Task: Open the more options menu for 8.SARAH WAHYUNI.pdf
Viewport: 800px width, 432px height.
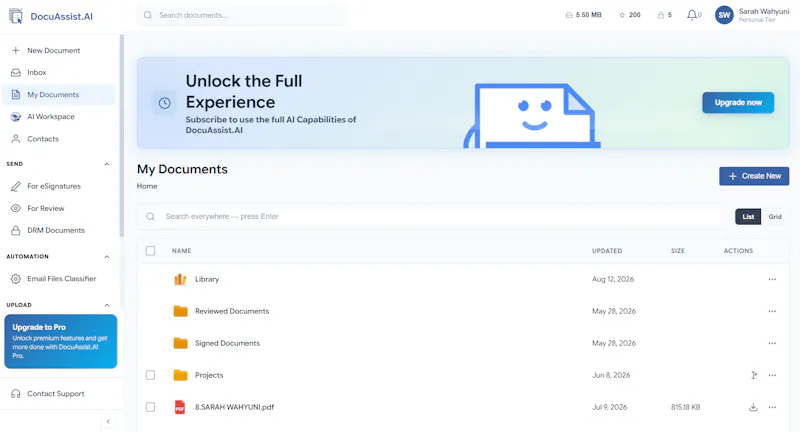Action: point(772,407)
